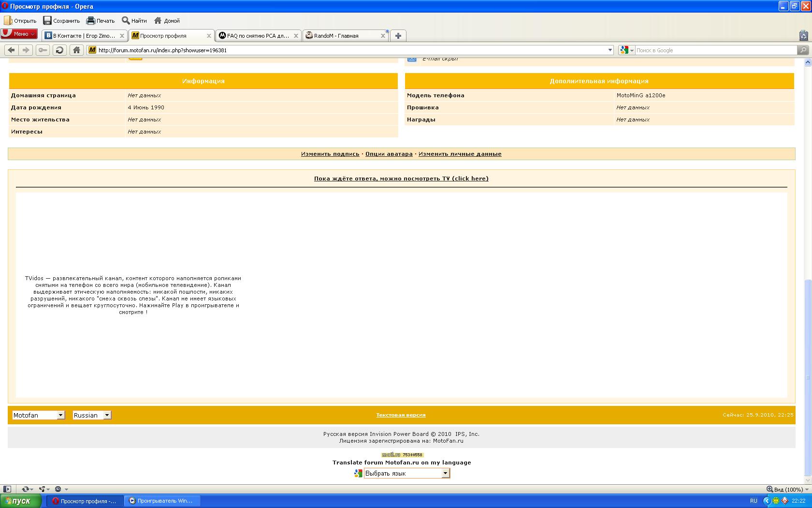
Task: Click the search magnifier button beside the Google field
Action: pos(803,50)
